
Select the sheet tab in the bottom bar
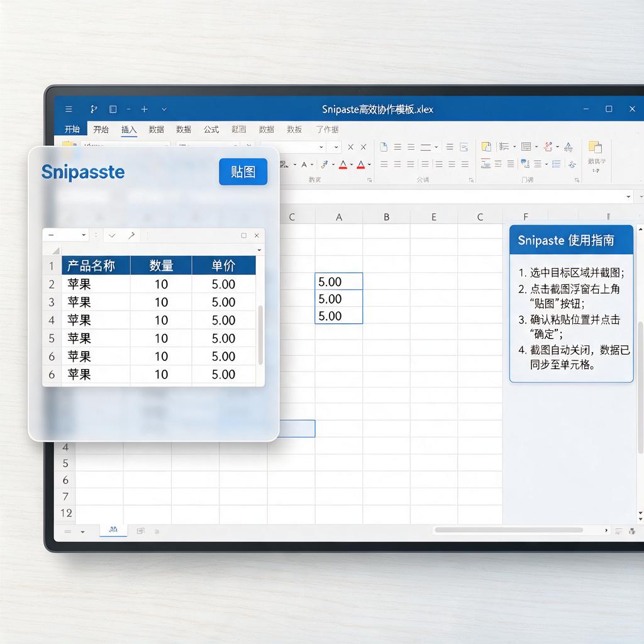pos(113,530)
